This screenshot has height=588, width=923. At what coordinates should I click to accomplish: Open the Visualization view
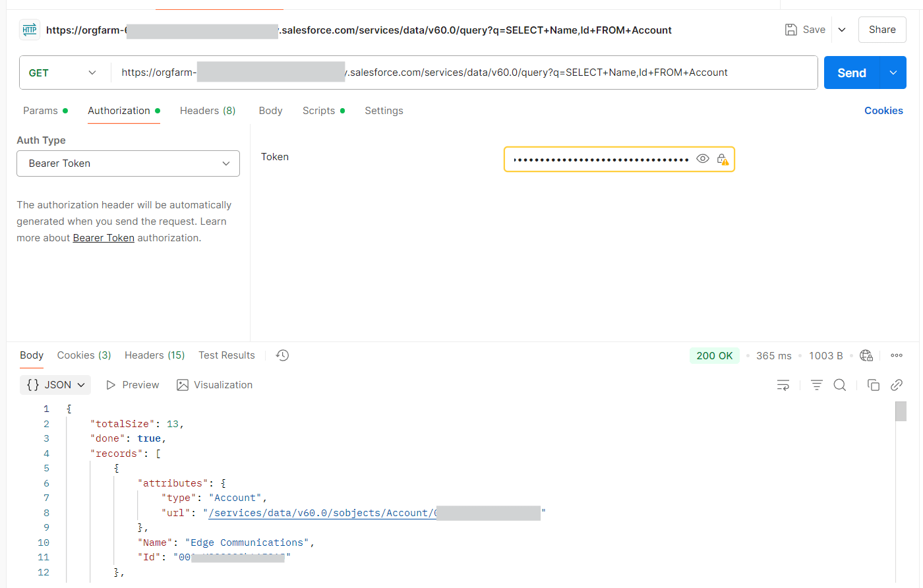(x=214, y=384)
